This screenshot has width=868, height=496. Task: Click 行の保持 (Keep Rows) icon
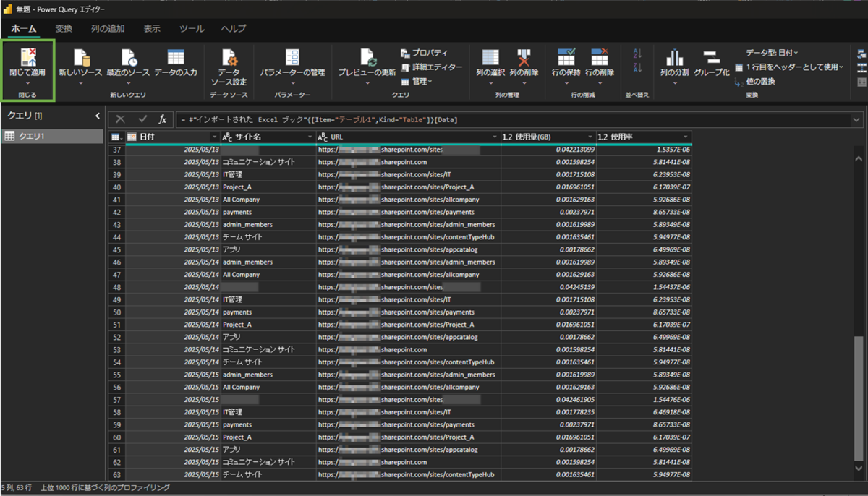566,58
